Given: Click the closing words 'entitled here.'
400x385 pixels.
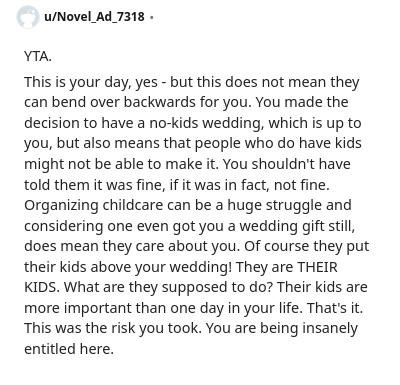Looking at the screenshot, I should pos(69,349).
